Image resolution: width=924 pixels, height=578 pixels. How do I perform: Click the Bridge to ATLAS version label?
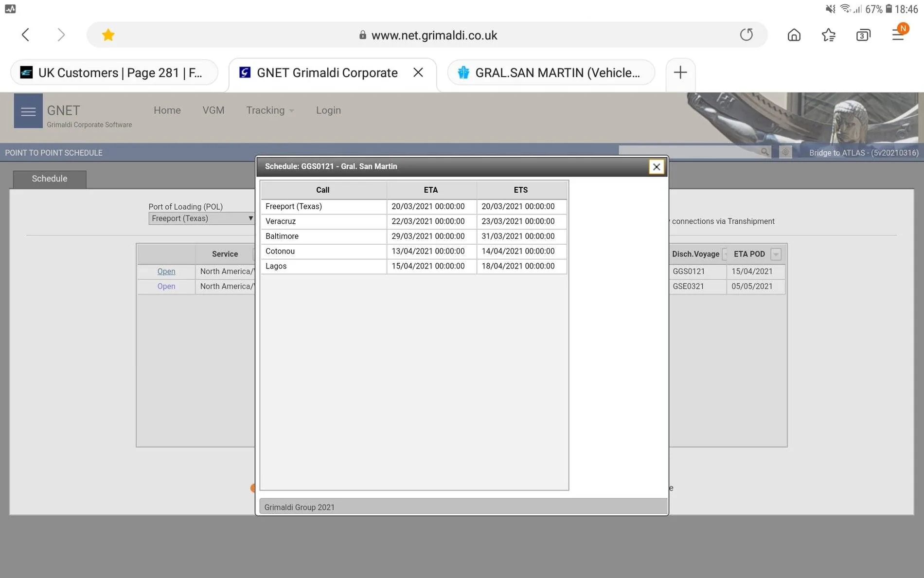pos(864,153)
